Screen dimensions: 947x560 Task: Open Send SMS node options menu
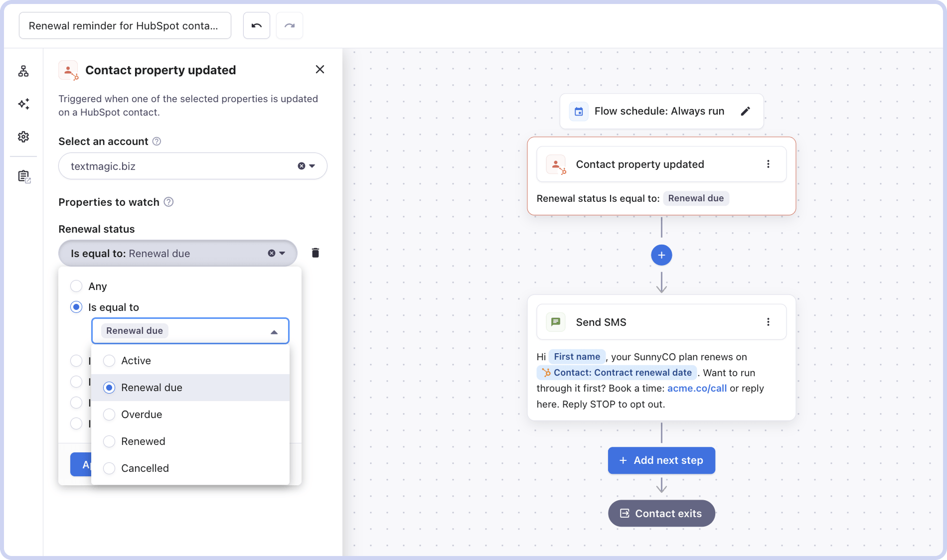(768, 322)
